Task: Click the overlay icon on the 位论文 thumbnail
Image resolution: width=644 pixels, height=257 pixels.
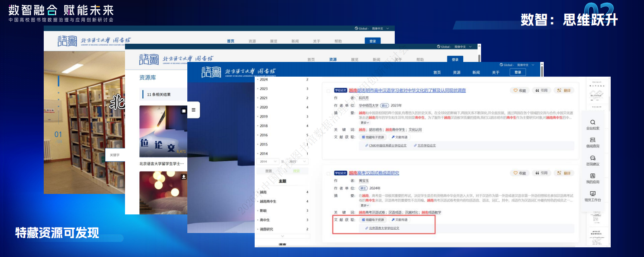Action: tap(184, 111)
